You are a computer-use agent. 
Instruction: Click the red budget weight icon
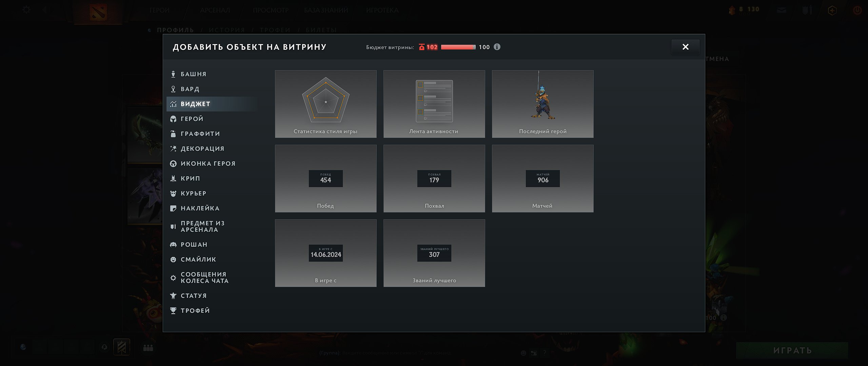(421, 47)
